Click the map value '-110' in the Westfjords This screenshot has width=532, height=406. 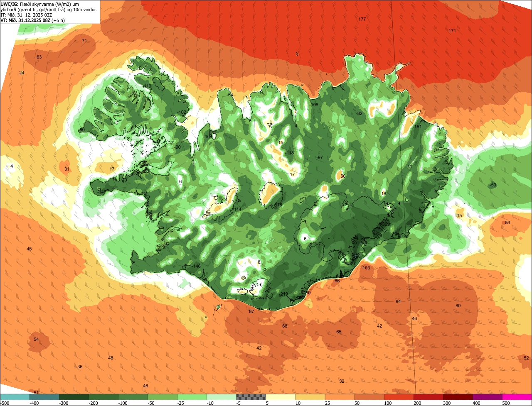tap(147, 86)
